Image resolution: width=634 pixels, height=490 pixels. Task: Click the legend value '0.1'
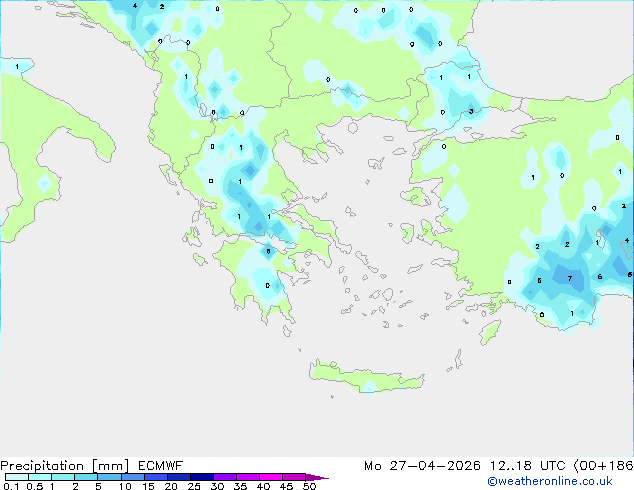(x=11, y=486)
